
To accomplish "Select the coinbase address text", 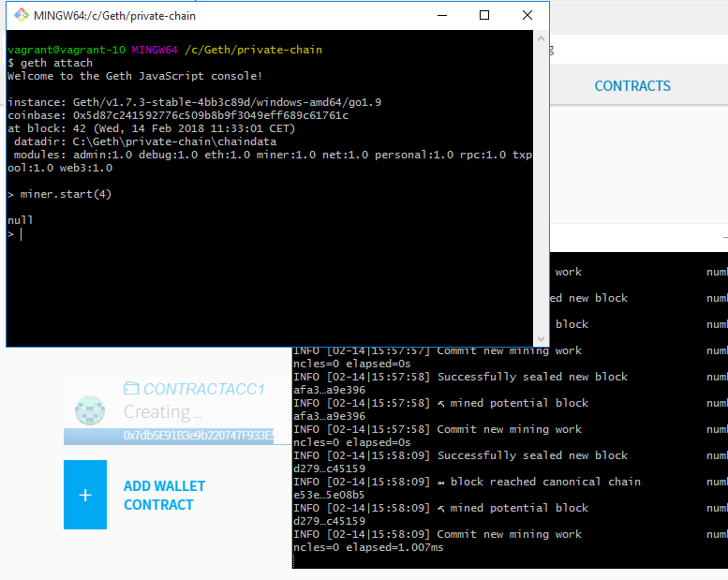I will coord(211,115).
